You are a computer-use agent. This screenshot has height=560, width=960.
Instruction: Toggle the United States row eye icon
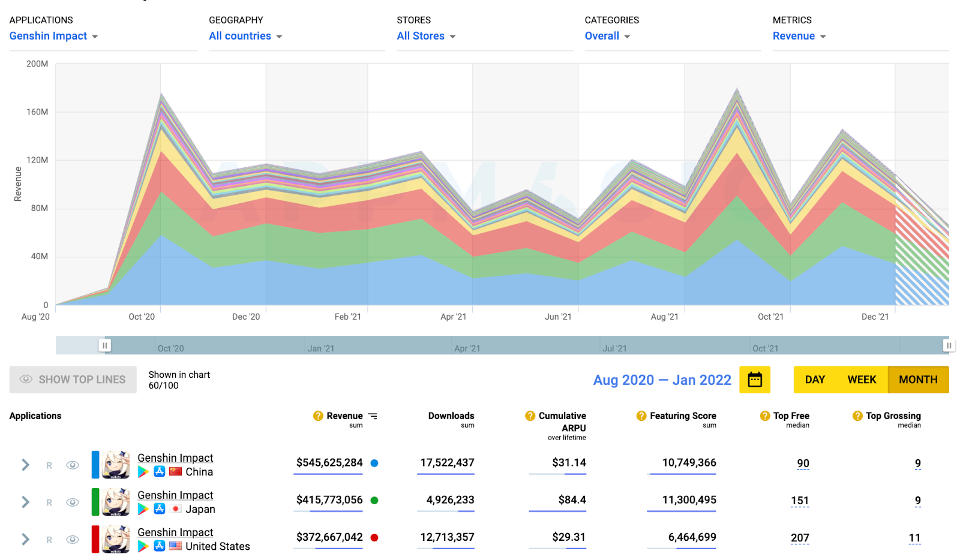pyautogui.click(x=73, y=540)
